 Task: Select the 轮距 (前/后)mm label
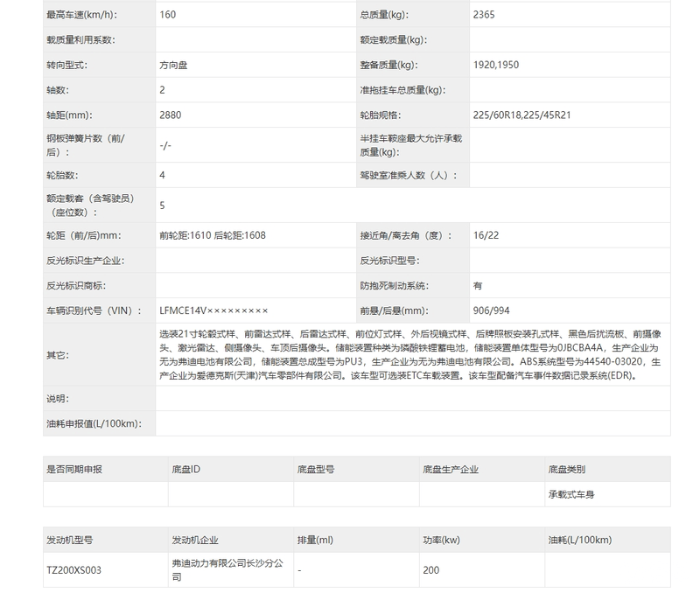click(x=83, y=235)
